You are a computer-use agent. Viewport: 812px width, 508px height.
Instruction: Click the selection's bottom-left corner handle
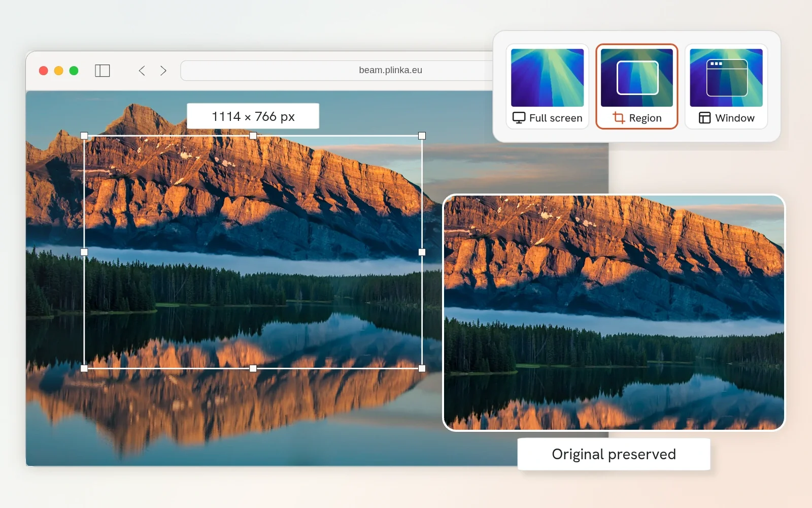(x=84, y=368)
